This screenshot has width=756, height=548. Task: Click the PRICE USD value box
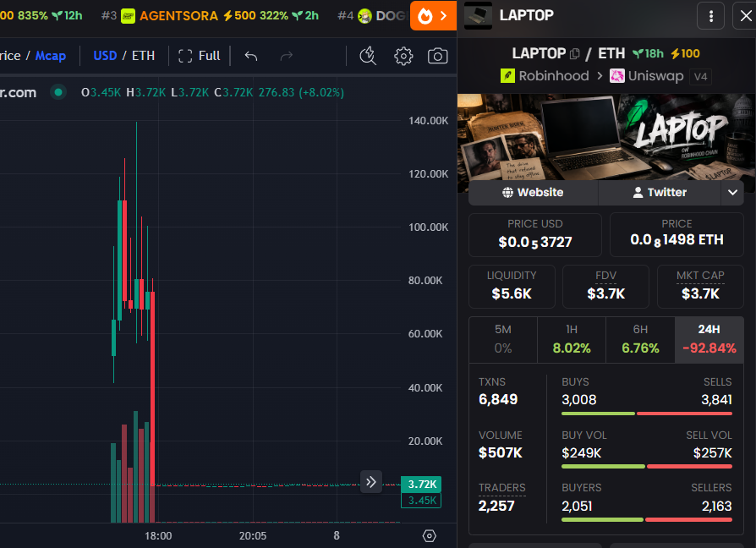coord(535,235)
